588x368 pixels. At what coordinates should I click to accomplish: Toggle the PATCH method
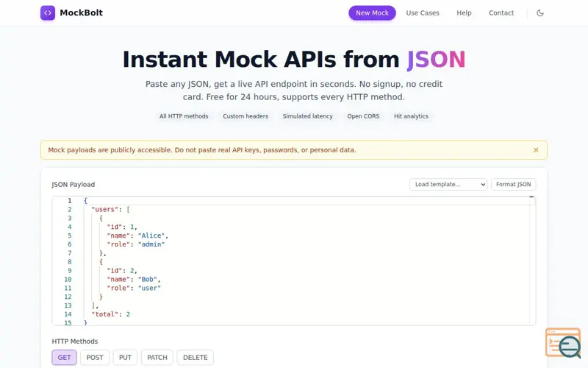(157, 358)
